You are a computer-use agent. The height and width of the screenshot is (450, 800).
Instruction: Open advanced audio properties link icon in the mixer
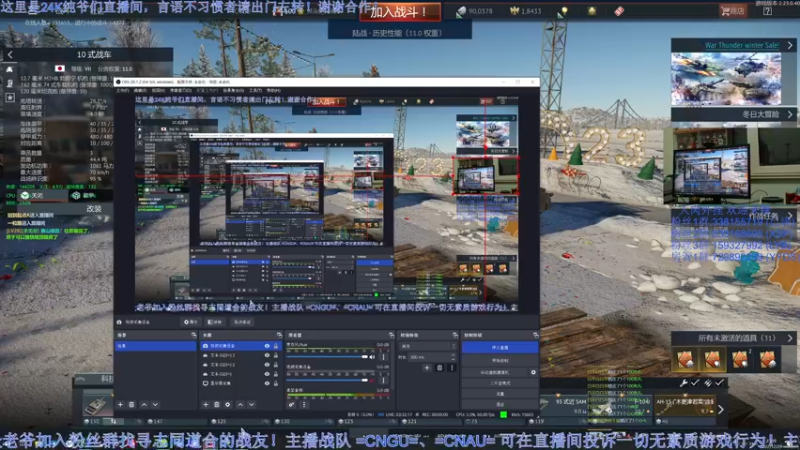(x=291, y=405)
